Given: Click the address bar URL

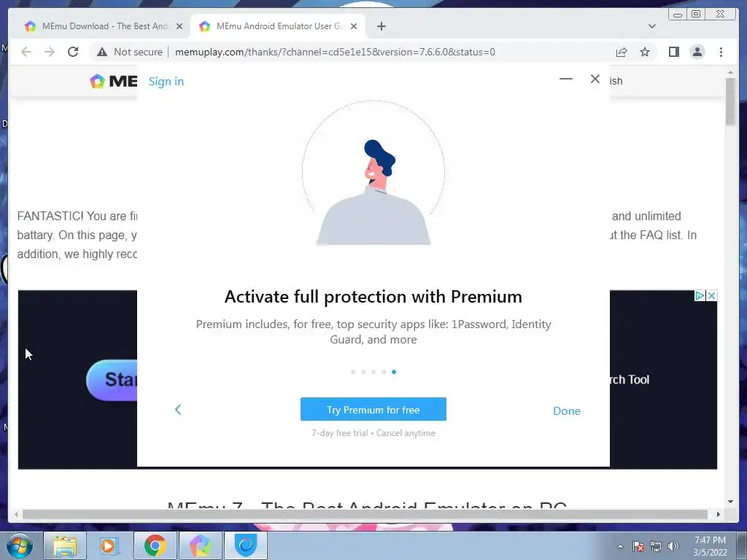Looking at the screenshot, I should click(335, 52).
